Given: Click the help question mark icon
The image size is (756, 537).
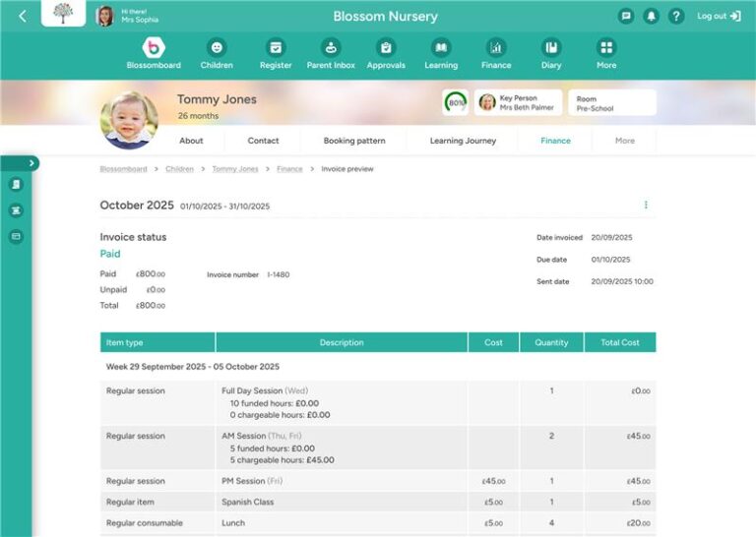Looking at the screenshot, I should [x=676, y=16].
